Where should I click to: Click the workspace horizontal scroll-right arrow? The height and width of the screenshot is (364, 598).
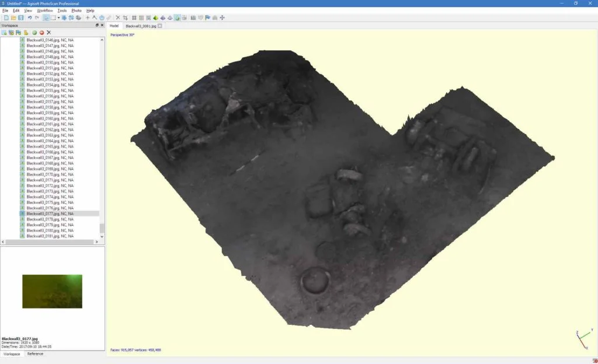pos(96,242)
